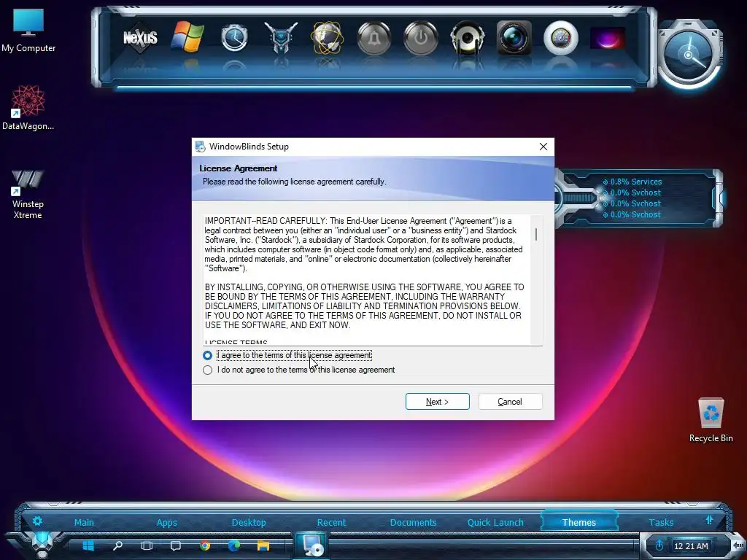Click the power button icon in dock
Viewport: 747px width, 560px height.
click(420, 37)
